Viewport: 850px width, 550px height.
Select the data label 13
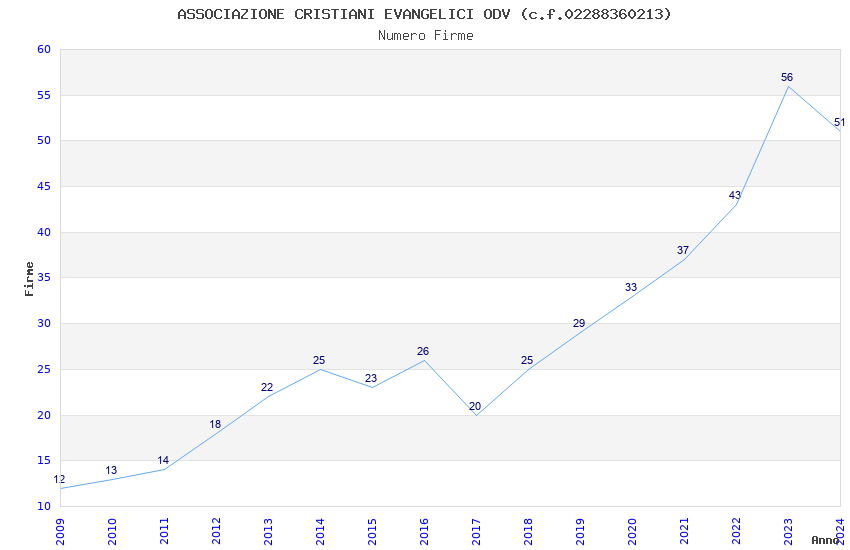(111, 470)
